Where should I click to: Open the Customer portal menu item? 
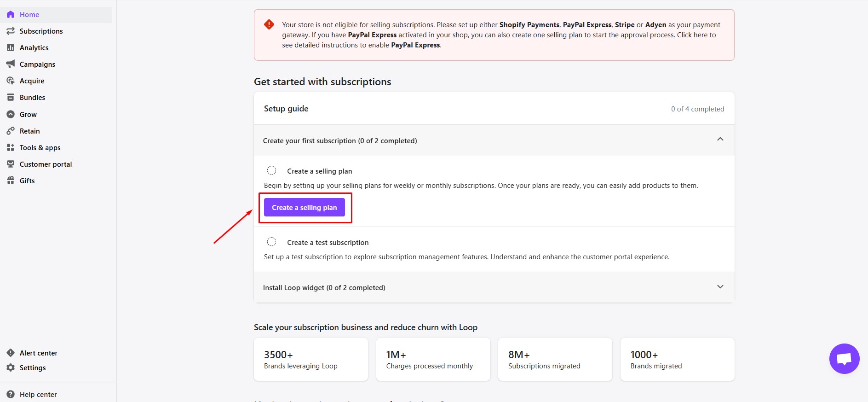46,164
